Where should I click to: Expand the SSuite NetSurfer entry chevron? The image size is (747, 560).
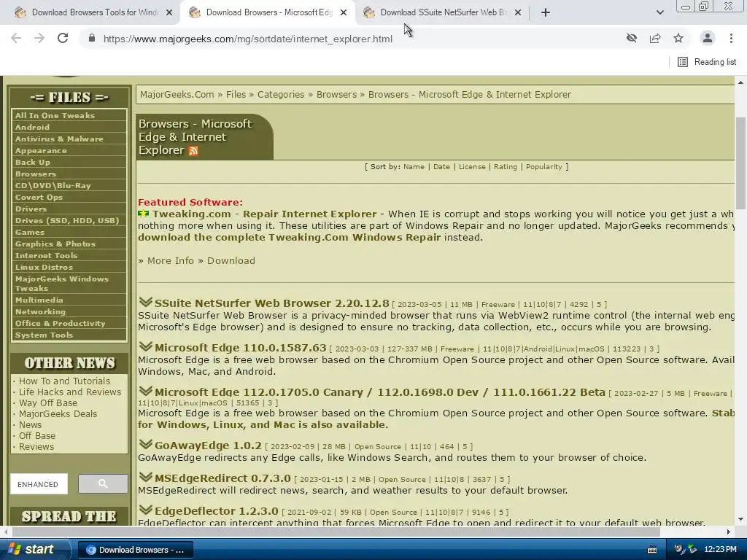tap(145, 302)
